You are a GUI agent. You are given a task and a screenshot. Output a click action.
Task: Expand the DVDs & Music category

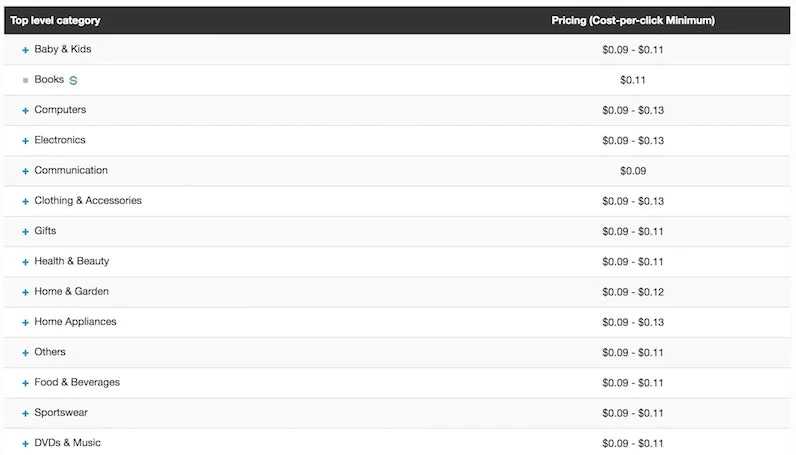pyautogui.click(x=25, y=443)
